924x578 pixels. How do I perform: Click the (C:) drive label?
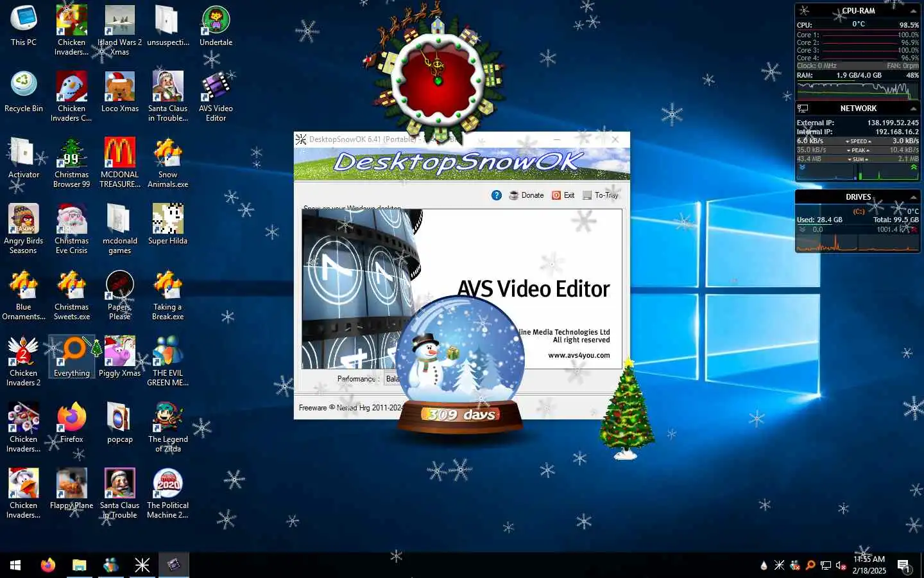(x=859, y=211)
